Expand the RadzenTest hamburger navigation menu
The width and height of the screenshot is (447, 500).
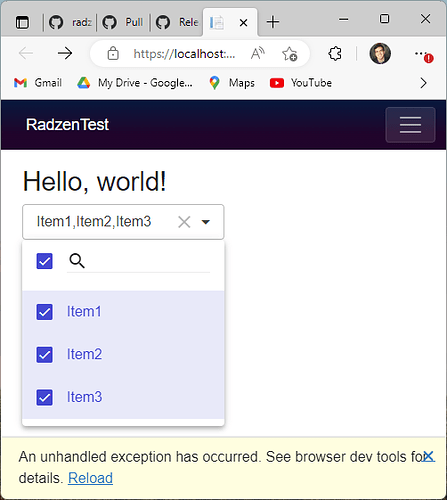tap(410, 125)
